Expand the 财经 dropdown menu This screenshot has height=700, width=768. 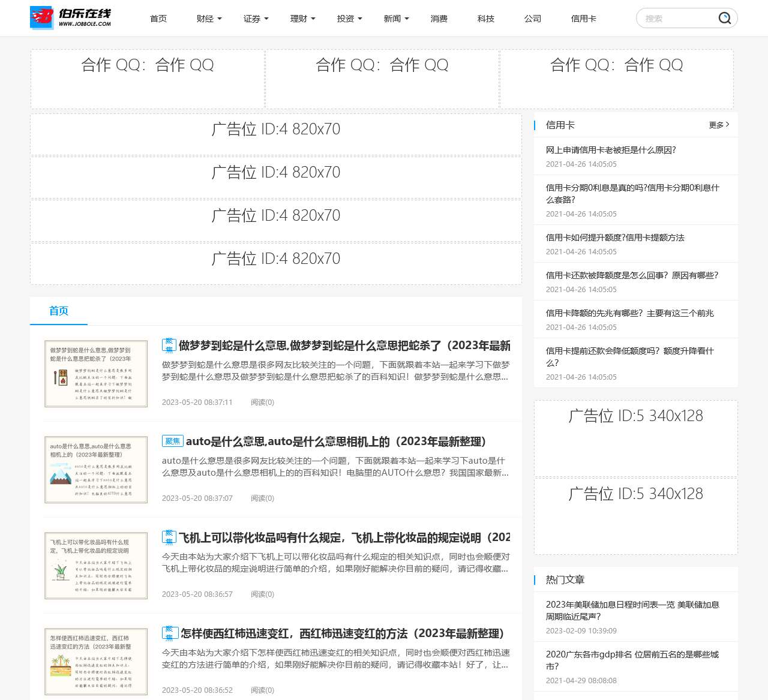coord(209,19)
